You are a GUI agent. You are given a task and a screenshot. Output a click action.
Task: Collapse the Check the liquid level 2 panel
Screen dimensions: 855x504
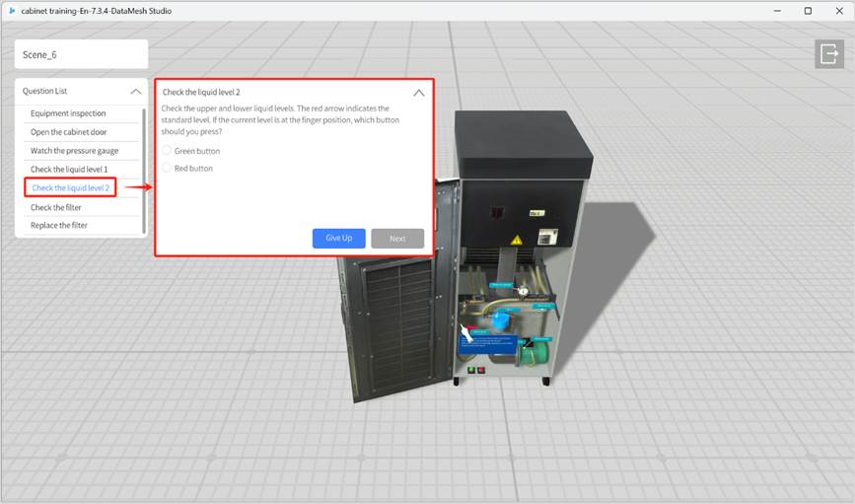[418, 93]
